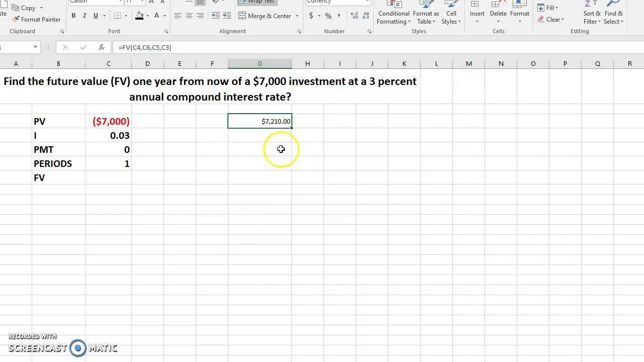Click the Copy icon in Clipboard group
The width and height of the screenshot is (644, 362).
pos(16,8)
